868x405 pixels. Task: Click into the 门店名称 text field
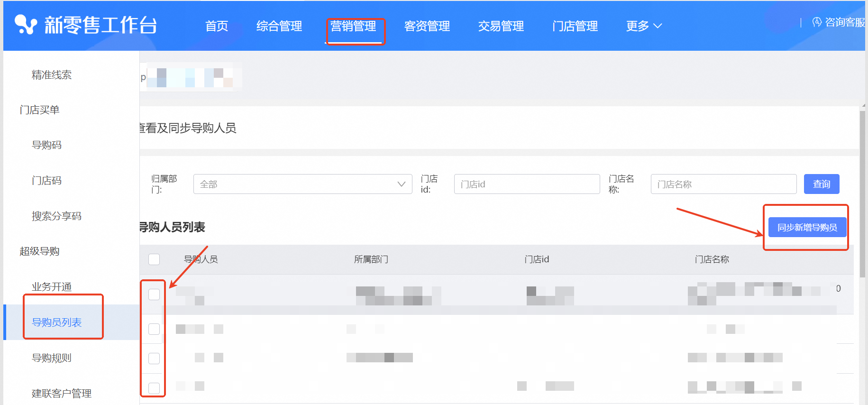point(723,184)
